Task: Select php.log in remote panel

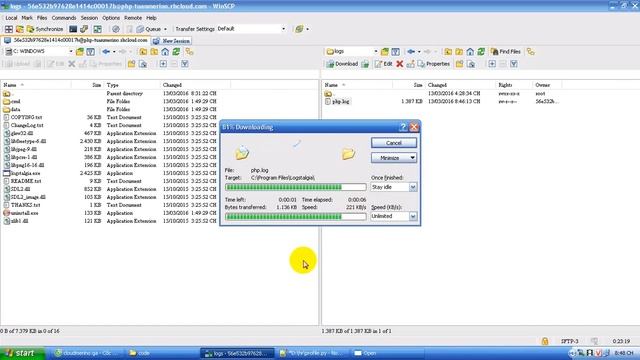Action: click(x=340, y=101)
